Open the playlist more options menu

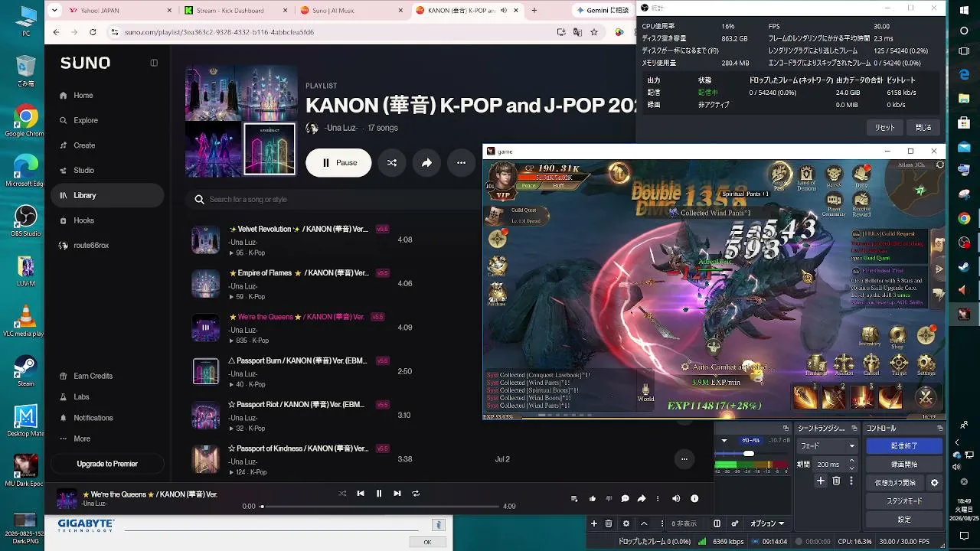461,163
